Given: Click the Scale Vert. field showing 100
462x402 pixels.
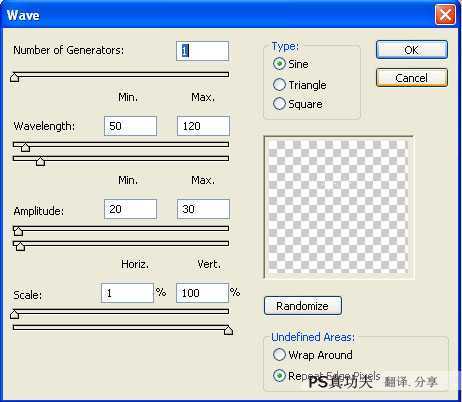Looking at the screenshot, I should point(202,293).
